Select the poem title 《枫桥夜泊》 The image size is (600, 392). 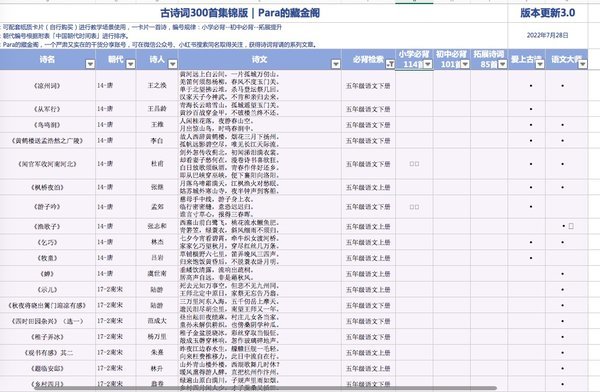coord(47,188)
